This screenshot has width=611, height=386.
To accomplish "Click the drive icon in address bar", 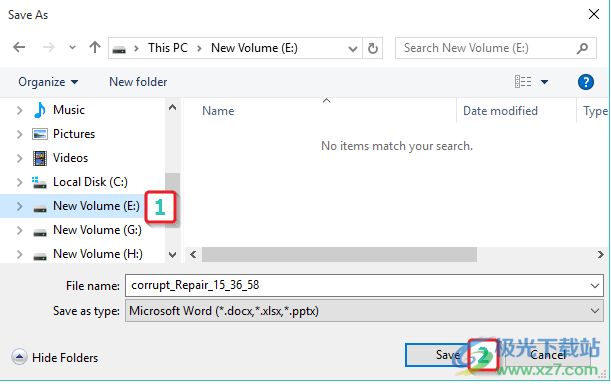I will 119,49.
